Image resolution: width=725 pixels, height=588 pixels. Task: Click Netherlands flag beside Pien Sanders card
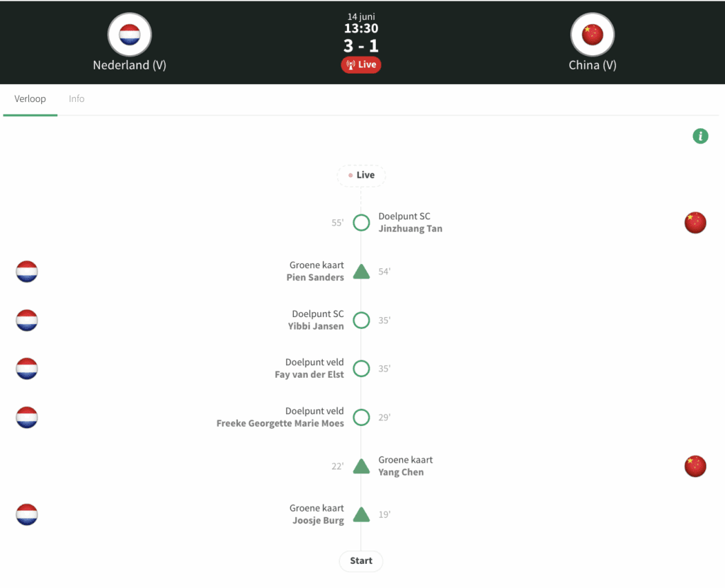point(27,272)
